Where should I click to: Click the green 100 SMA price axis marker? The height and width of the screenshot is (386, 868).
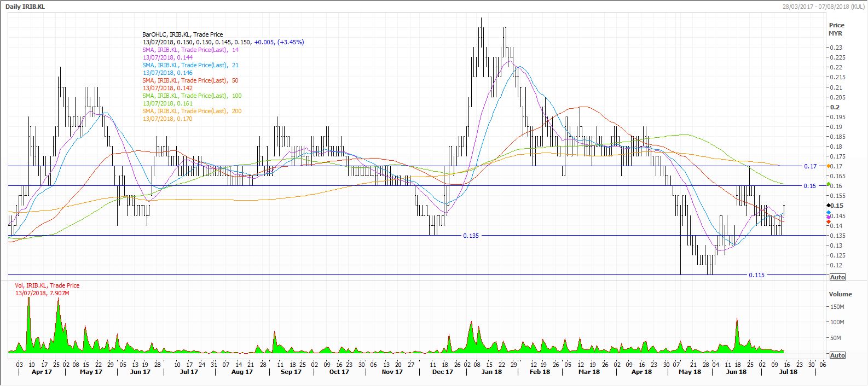829,185
